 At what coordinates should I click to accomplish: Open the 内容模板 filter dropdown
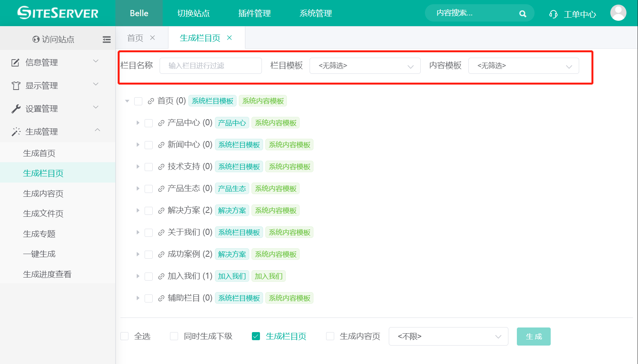(523, 66)
